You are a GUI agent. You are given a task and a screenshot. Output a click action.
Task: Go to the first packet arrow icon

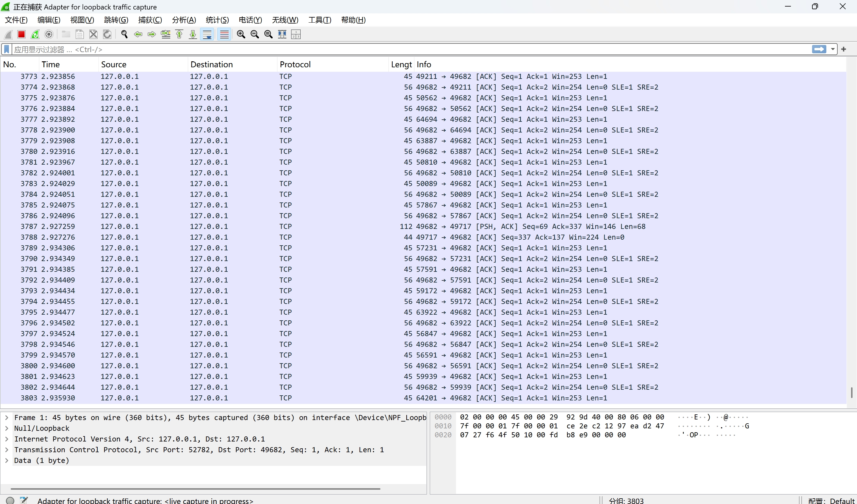179,34
